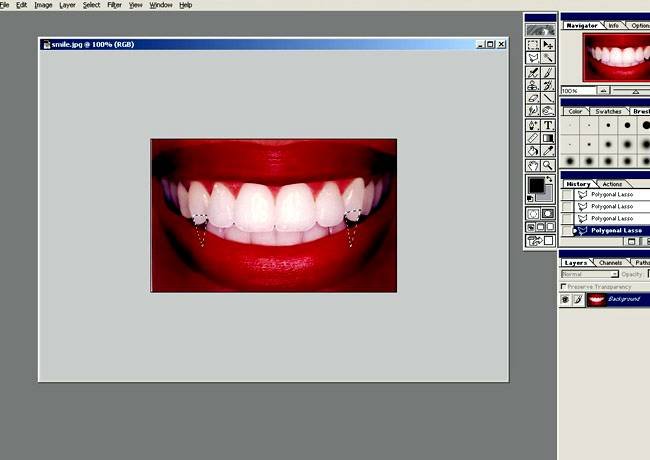Select the Rectangular Marquee tool
This screenshot has width=650, height=460.
point(533,45)
